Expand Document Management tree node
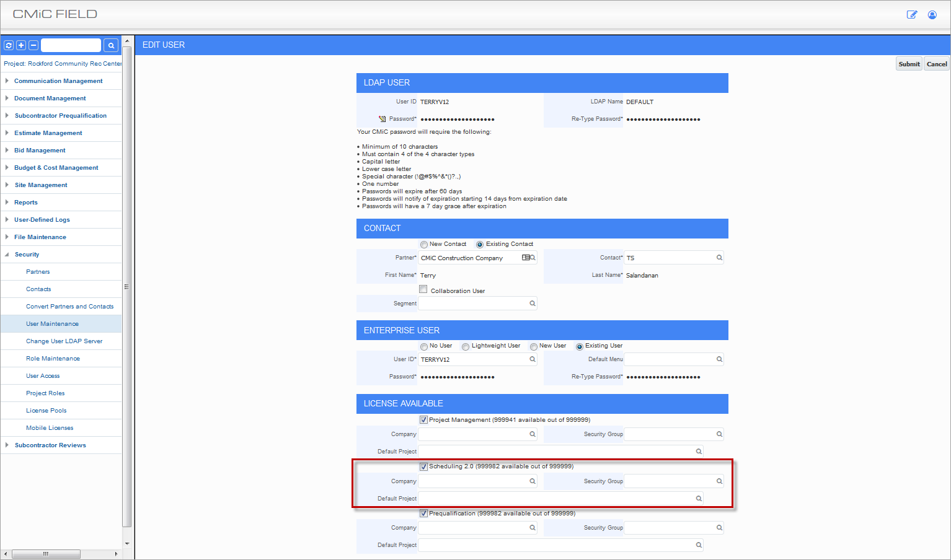 pos(7,98)
